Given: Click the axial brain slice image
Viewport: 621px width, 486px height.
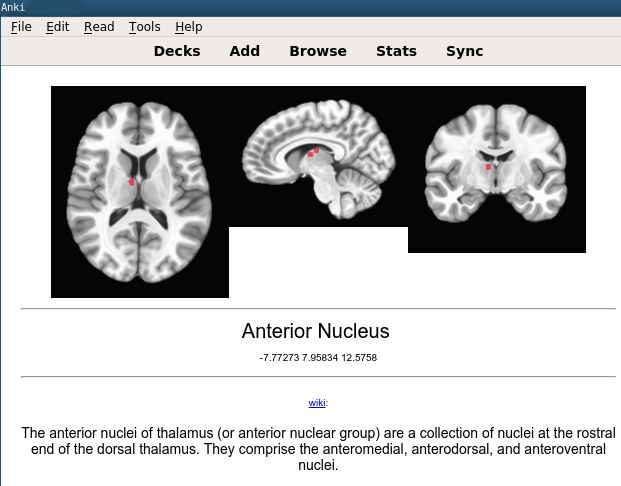Looking at the screenshot, I should [x=140, y=192].
